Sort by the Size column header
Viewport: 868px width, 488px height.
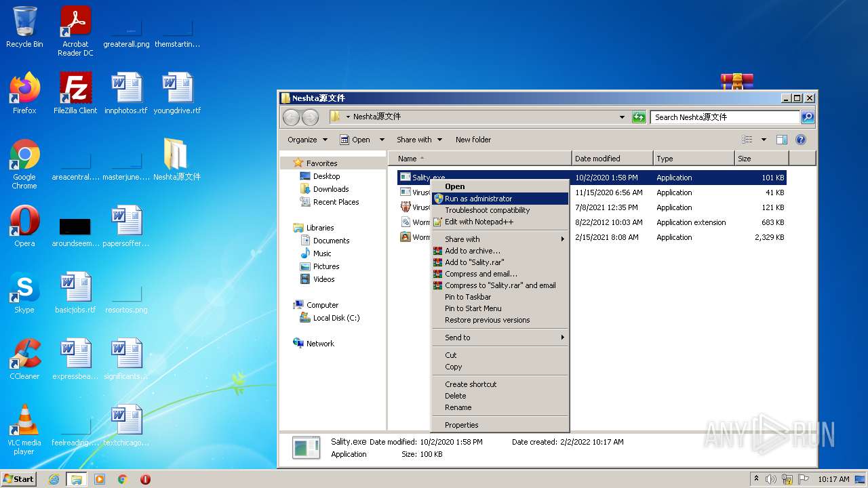(x=762, y=159)
